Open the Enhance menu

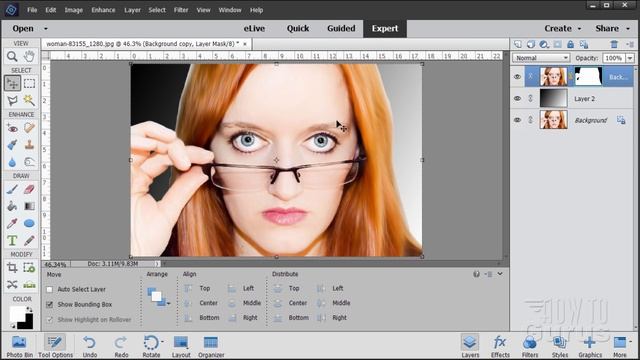[103, 10]
